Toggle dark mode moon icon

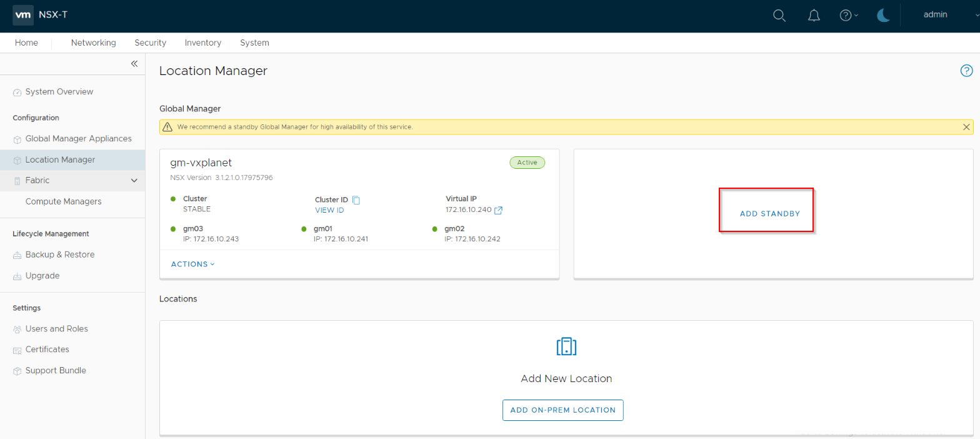[x=883, y=16]
